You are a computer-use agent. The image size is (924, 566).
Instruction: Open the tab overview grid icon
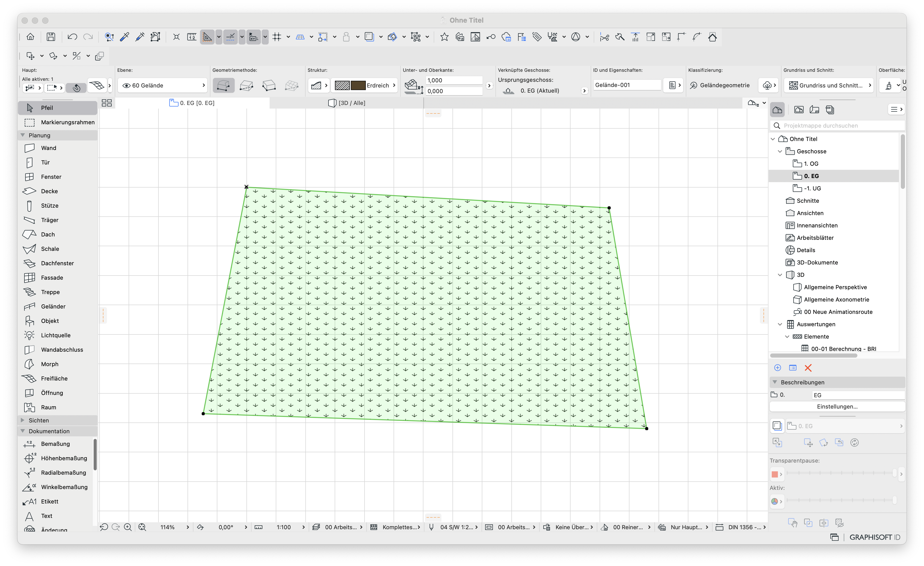point(107,103)
